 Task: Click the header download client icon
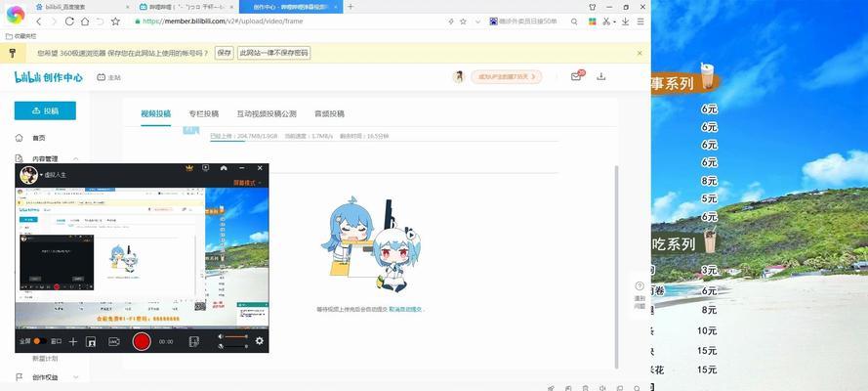pyautogui.click(x=601, y=76)
